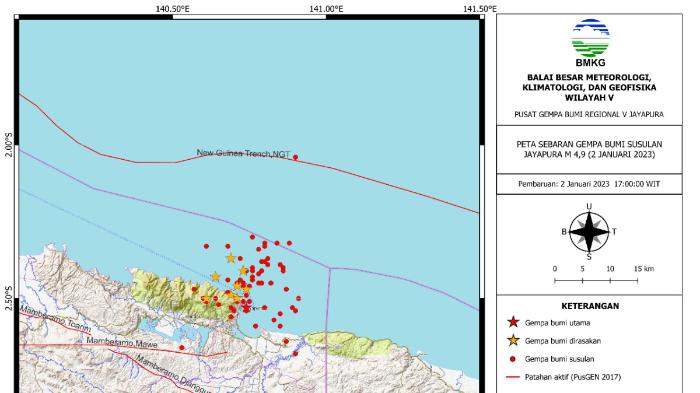The width and height of the screenshot is (700, 393).
Task: Click the scale bar in the legend panel
Action: tap(596, 280)
